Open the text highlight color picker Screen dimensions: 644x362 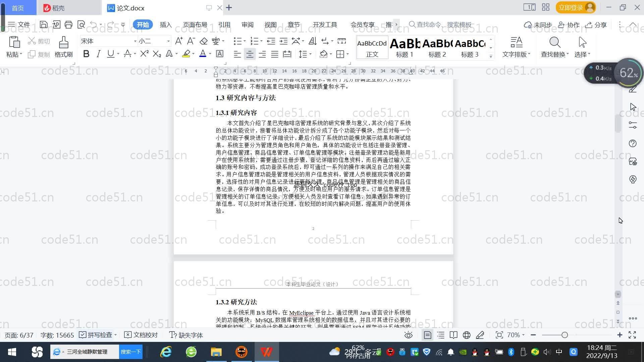pyautogui.click(x=194, y=54)
